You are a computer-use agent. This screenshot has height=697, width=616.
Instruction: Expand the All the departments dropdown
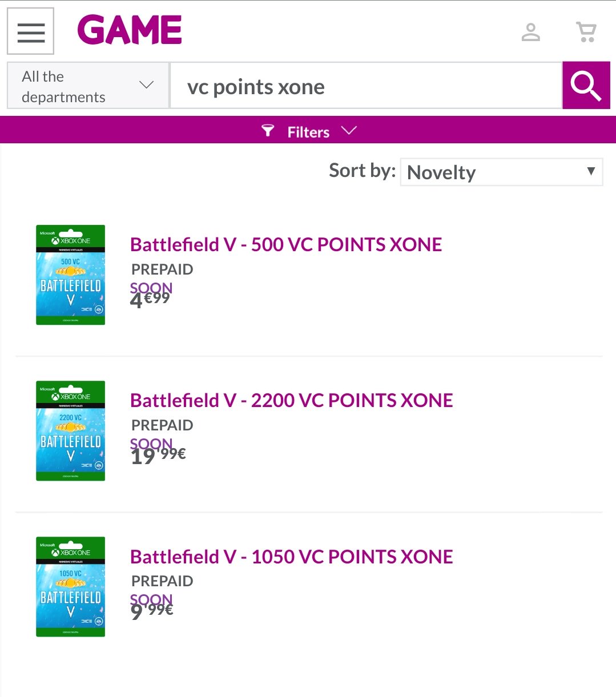[x=88, y=86]
